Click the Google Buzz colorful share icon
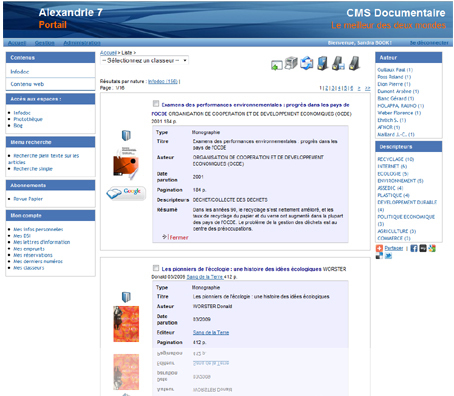This screenshot has width=454, height=396. coord(432,248)
